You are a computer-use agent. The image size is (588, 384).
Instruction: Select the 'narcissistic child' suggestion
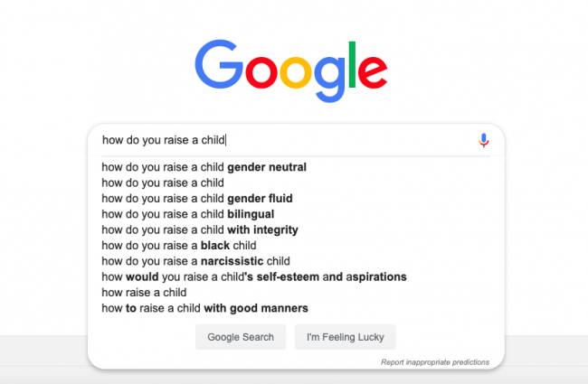coord(195,261)
